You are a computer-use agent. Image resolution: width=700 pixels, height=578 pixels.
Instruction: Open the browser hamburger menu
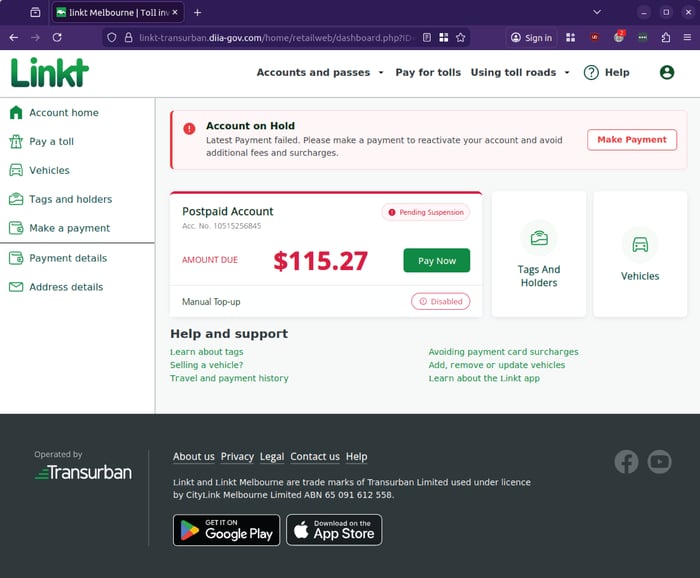click(687, 37)
